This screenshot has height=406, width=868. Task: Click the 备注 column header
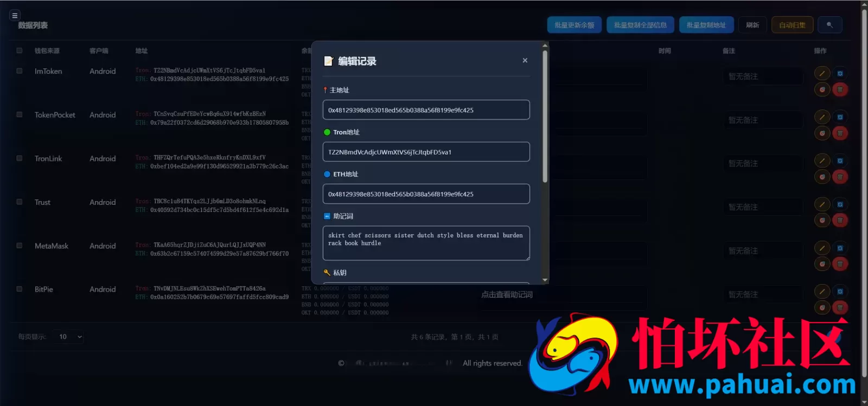[729, 50]
